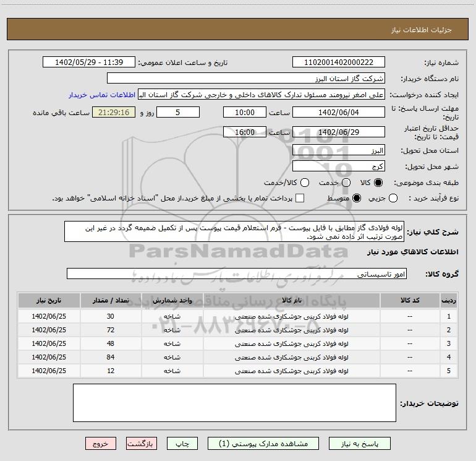Select the کالا/خدمت radio button
The height and width of the screenshot is (461, 476).
305,183
